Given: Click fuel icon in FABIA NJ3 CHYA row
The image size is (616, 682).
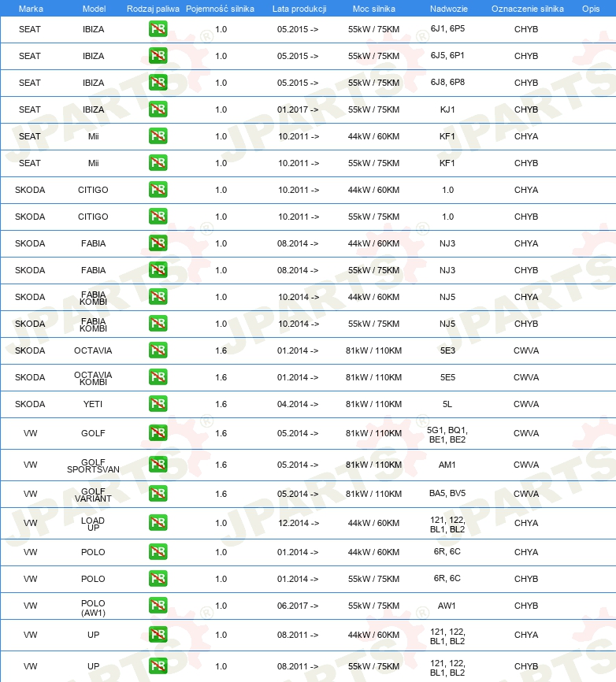Looking at the screenshot, I should pyautogui.click(x=158, y=243).
